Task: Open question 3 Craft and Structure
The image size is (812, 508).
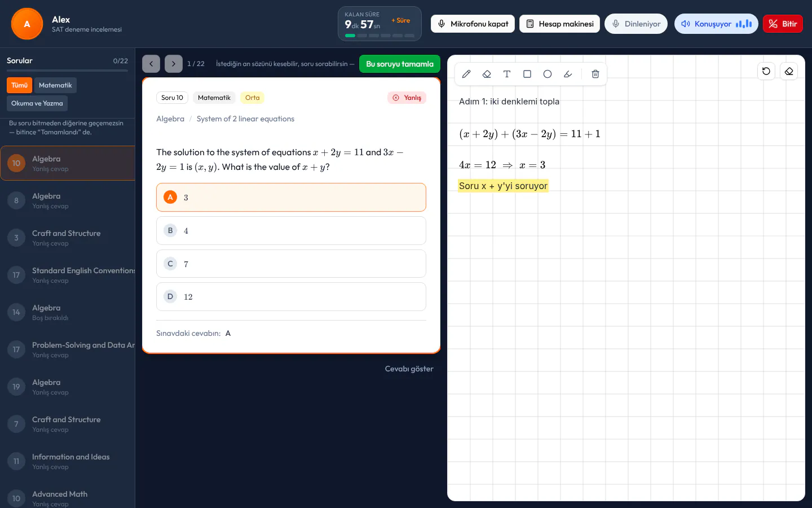Action: [x=68, y=238]
